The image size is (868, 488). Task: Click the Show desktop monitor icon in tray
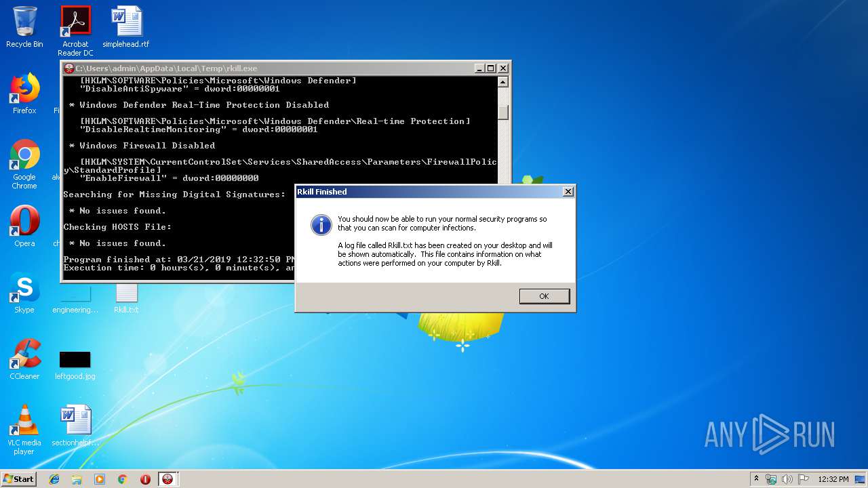[860, 479]
